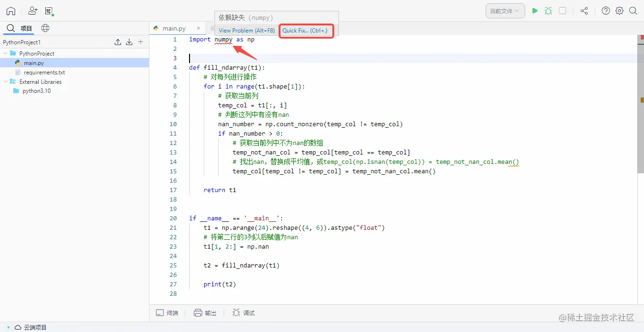Open search with the magnifier icon
The width and height of the screenshot is (644, 332).
coord(633,11)
